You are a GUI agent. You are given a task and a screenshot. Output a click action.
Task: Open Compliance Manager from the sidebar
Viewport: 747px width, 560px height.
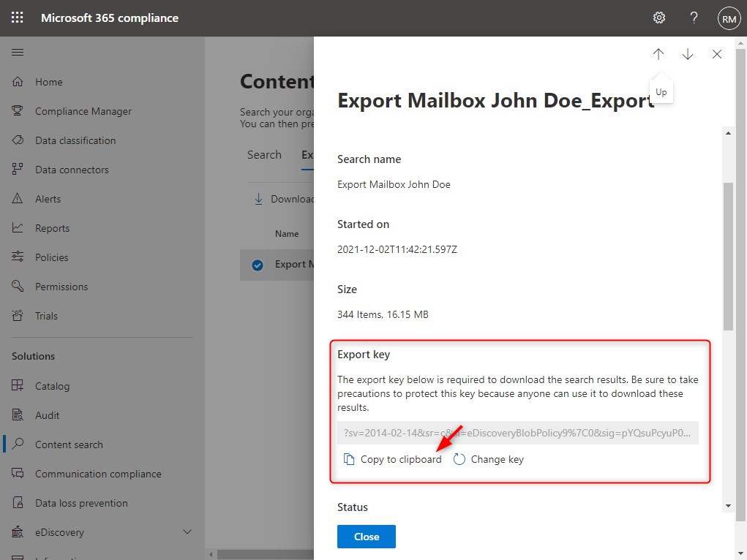(83, 111)
